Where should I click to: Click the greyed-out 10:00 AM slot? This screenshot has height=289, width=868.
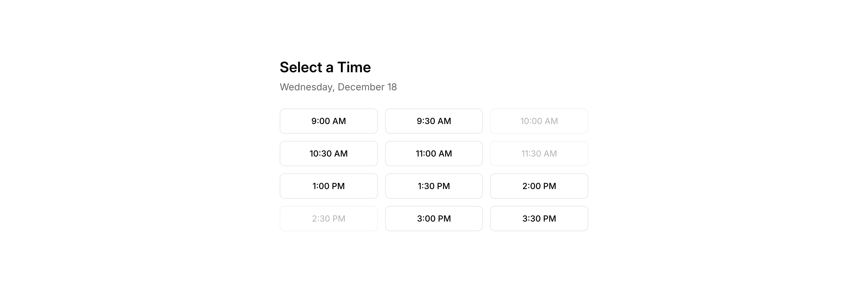tap(539, 121)
